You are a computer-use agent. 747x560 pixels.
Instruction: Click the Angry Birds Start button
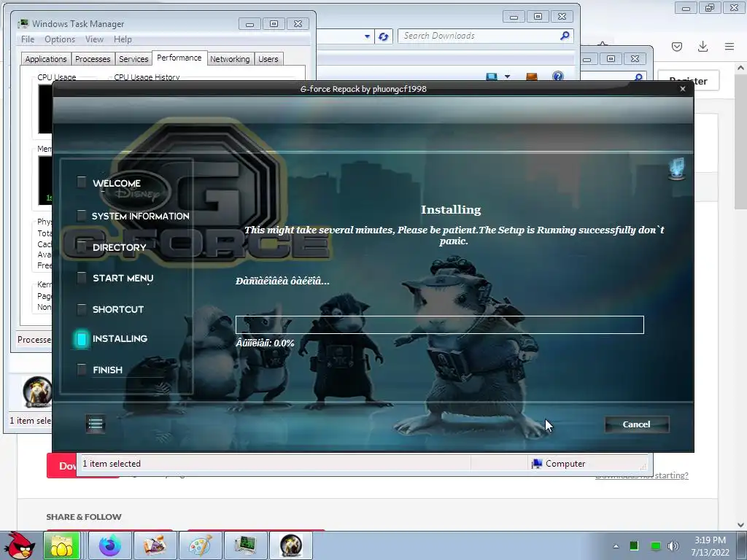click(x=19, y=545)
